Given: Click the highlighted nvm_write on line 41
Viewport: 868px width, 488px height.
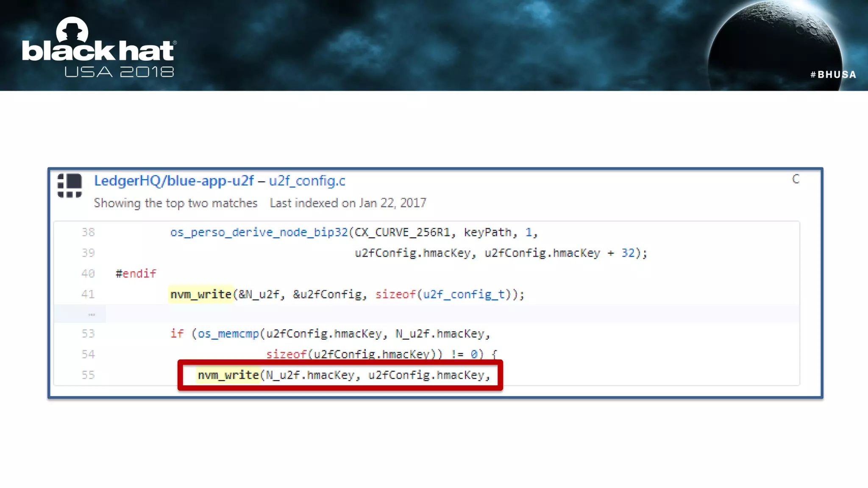Looking at the screenshot, I should tap(201, 294).
